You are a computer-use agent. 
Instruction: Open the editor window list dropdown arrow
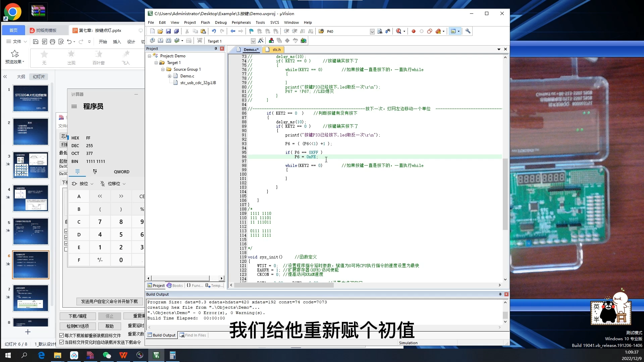(x=499, y=49)
